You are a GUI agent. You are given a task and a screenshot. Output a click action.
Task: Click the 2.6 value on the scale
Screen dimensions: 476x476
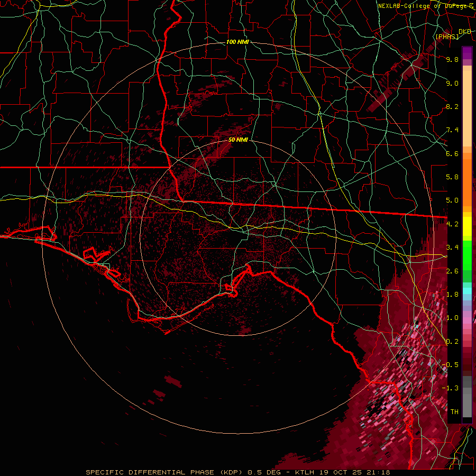click(x=452, y=271)
